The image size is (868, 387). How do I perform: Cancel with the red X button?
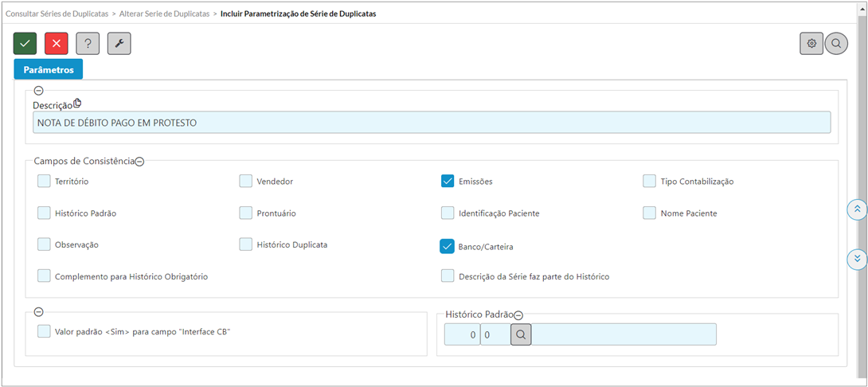click(56, 44)
